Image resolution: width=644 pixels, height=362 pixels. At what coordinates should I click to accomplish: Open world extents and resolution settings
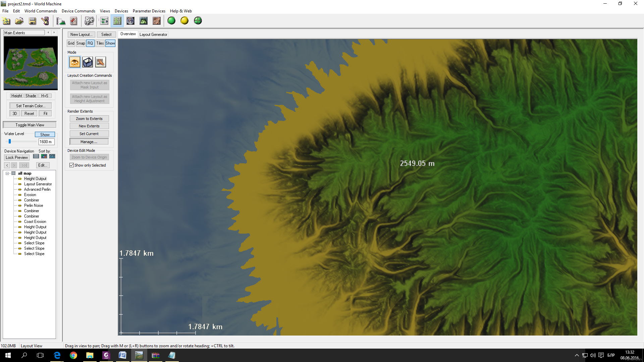[61, 21]
